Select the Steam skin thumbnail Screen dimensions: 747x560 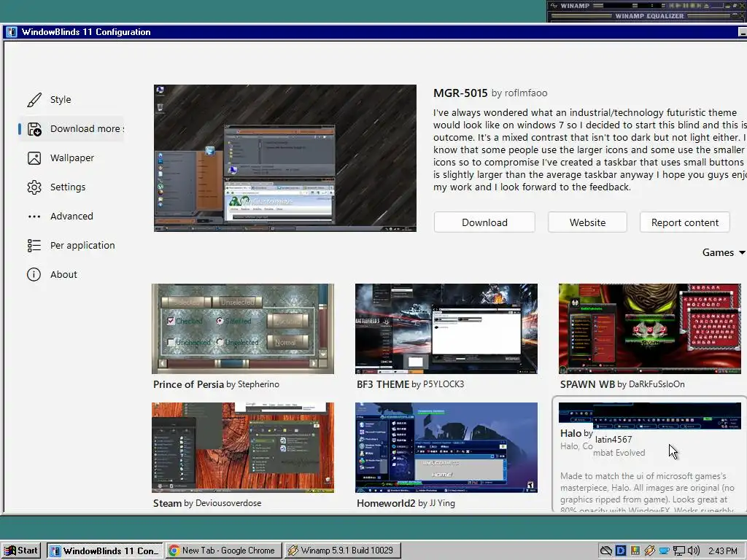[x=243, y=448]
